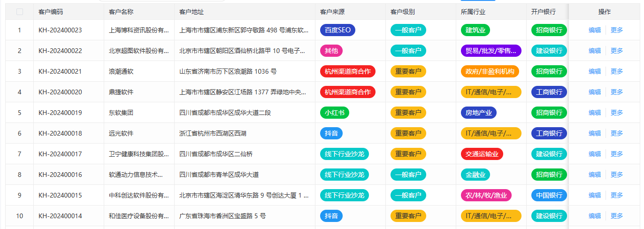Select the red 交通运输业 tag

(482, 154)
